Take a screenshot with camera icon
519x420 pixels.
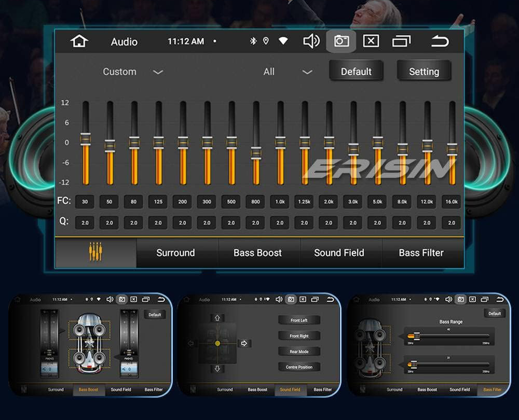click(341, 41)
